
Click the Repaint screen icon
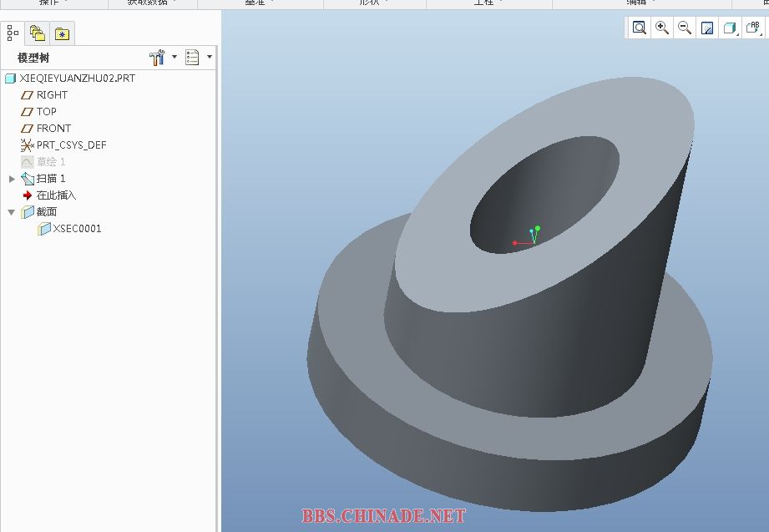(707, 28)
